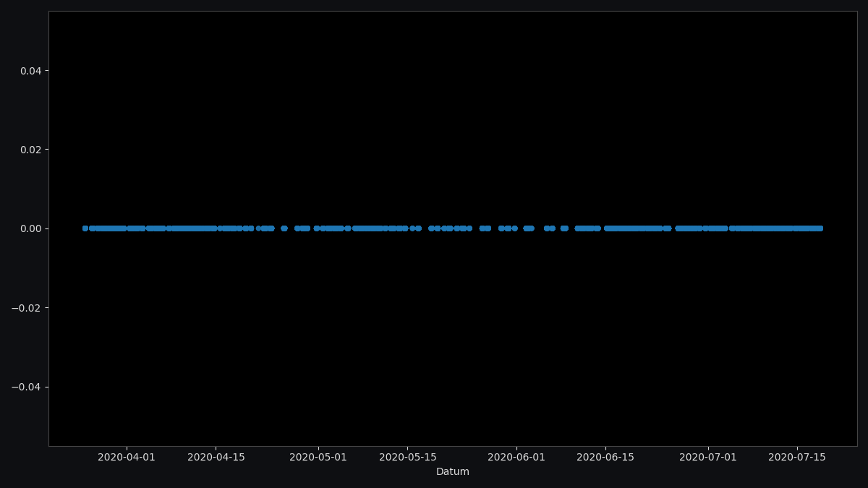This screenshot has height=488, width=868.
Task: Click the Datum x-axis title
Action: 453,472
